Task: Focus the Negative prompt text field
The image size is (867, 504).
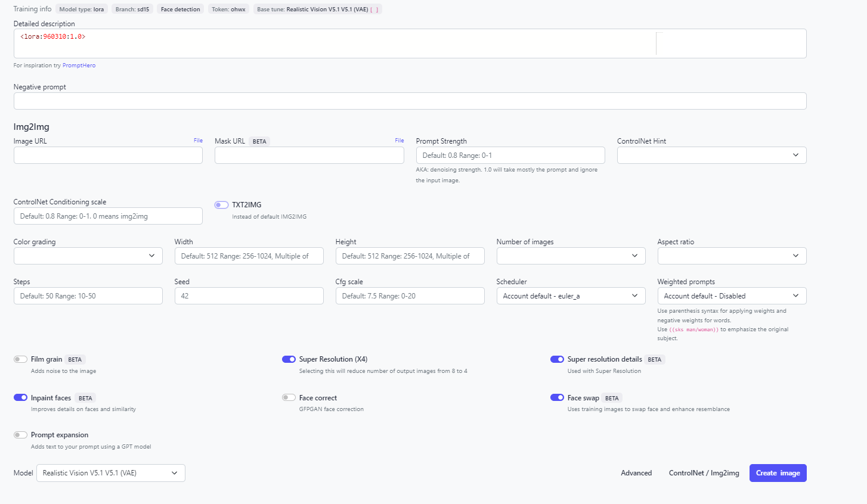Action: coord(410,101)
